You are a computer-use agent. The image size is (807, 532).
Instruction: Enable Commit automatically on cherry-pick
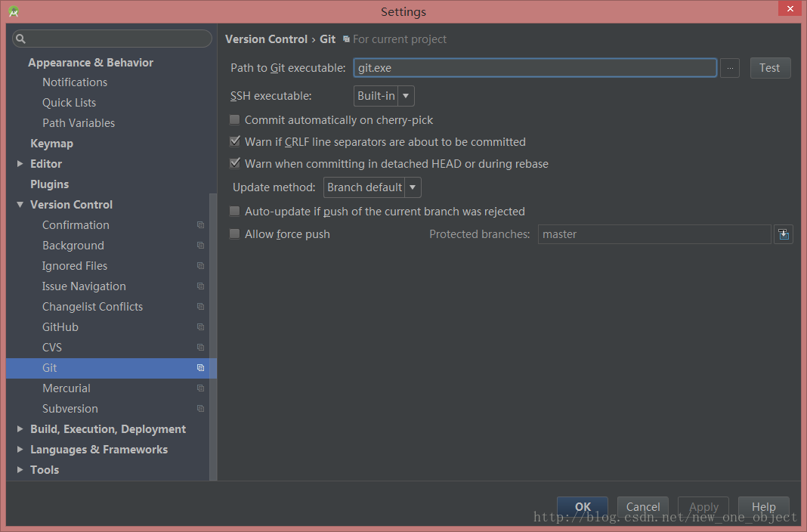click(235, 120)
